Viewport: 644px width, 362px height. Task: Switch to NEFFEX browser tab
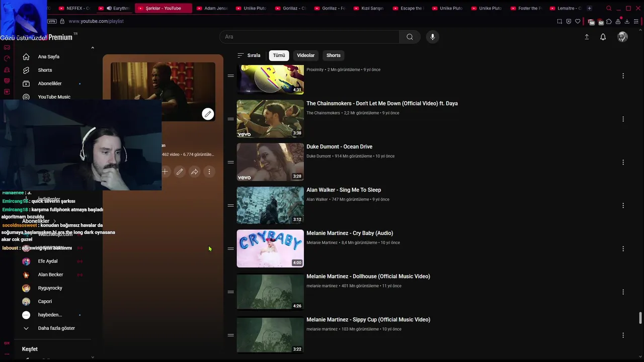pyautogui.click(x=74, y=9)
